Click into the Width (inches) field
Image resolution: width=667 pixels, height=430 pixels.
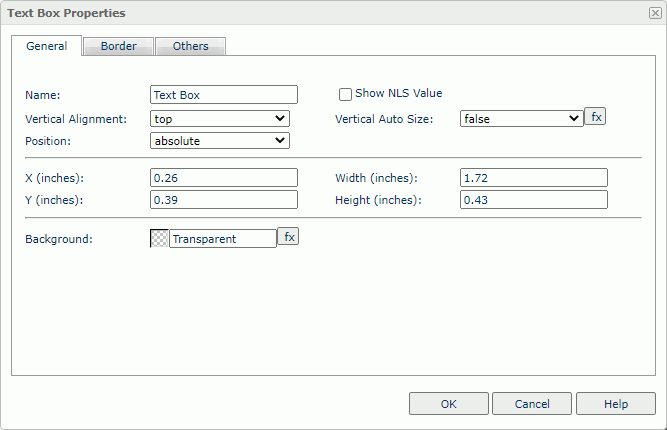533,178
